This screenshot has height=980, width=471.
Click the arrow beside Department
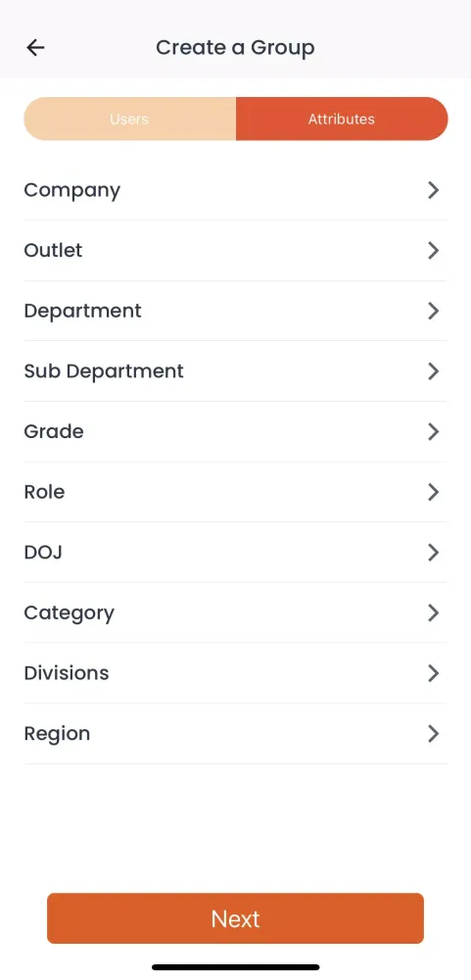click(x=433, y=311)
